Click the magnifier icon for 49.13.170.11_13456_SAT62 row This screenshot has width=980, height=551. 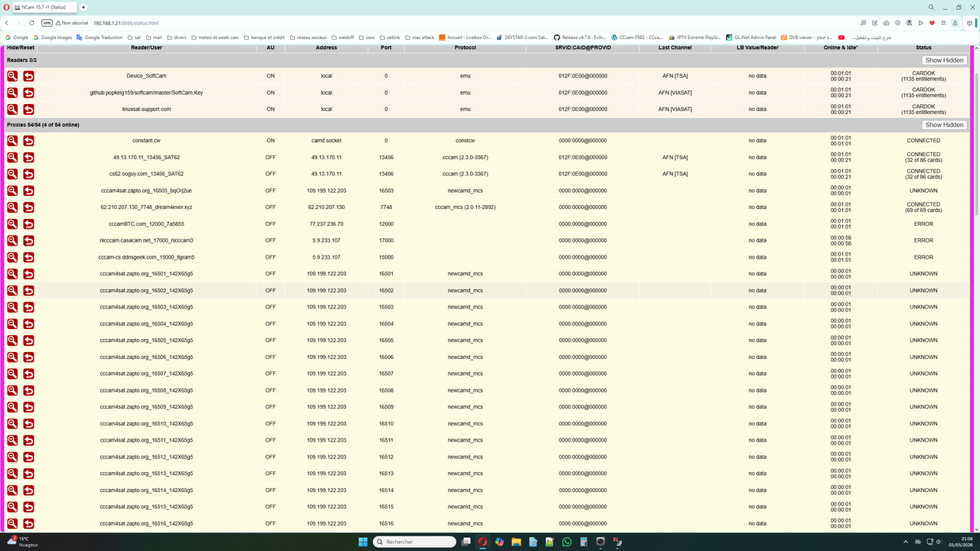point(12,157)
